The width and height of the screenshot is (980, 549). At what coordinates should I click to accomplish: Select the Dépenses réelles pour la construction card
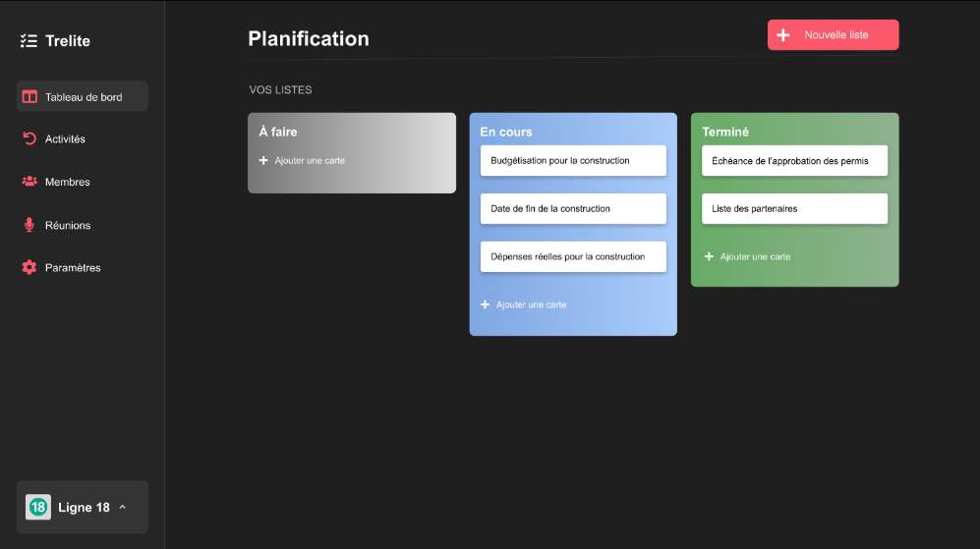tap(573, 256)
